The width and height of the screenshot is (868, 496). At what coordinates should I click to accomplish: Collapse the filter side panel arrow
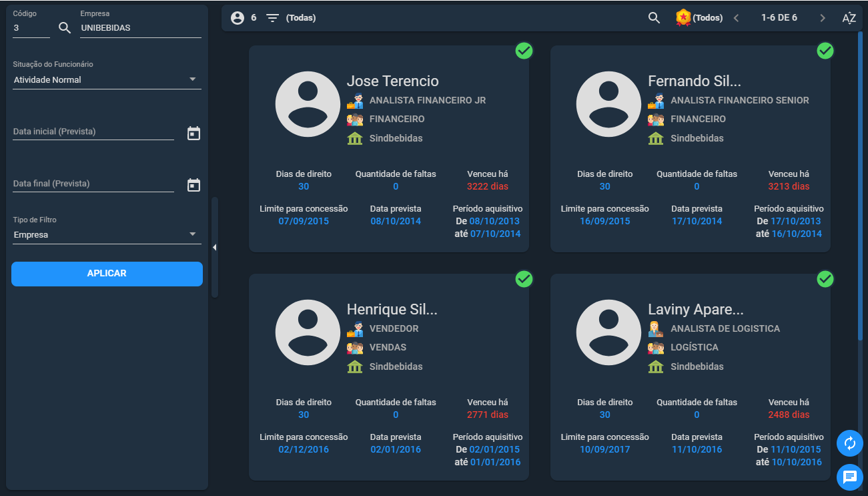click(215, 248)
